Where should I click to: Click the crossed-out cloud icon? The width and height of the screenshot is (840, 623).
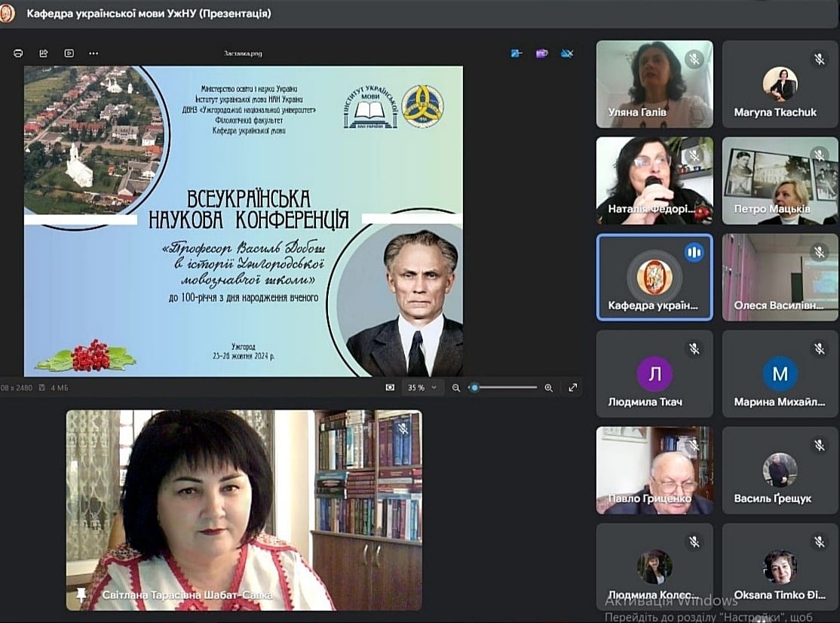pos(567,53)
